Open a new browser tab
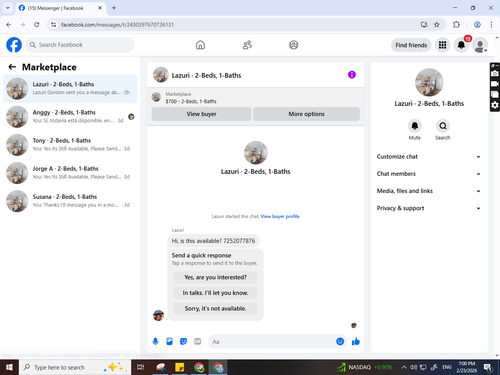 114,8
